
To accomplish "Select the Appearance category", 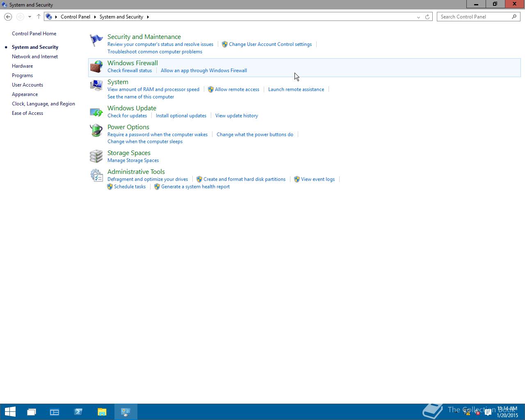I will pyautogui.click(x=25, y=94).
